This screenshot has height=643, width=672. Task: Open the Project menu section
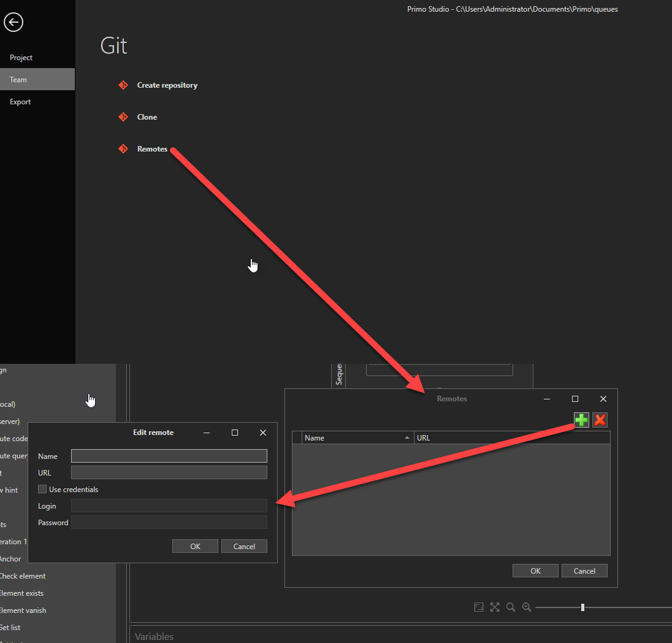coord(21,58)
